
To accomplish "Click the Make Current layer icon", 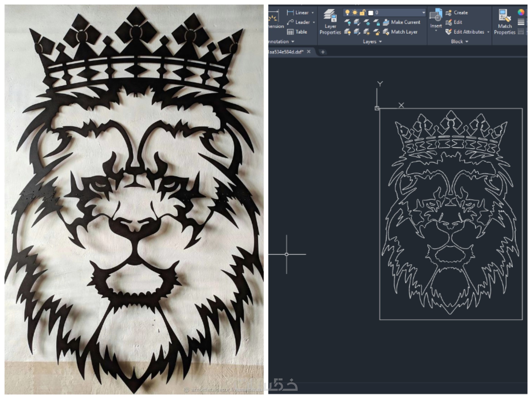I will coord(386,22).
